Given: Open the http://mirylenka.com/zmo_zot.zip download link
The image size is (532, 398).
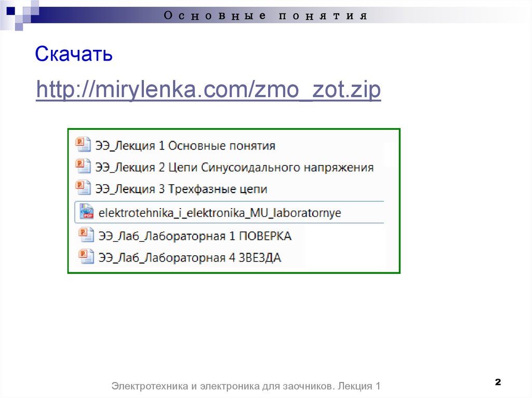Looking at the screenshot, I should 208,90.
